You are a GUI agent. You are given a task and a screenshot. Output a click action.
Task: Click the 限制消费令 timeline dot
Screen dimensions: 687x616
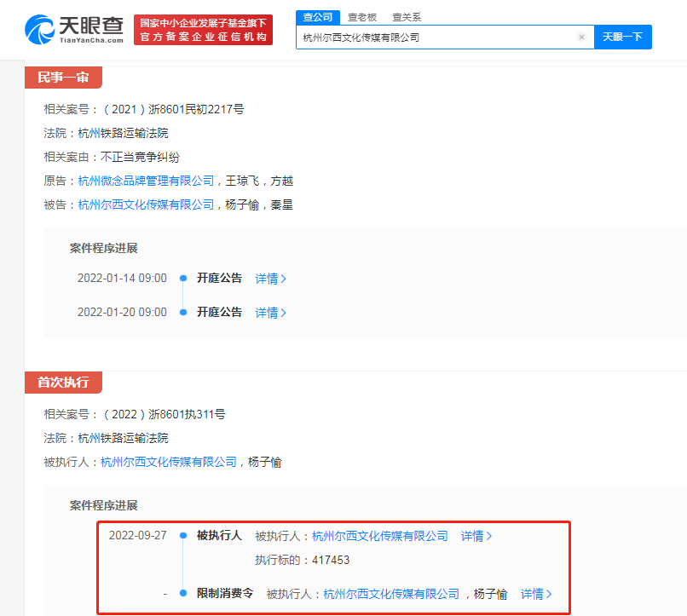point(183,593)
